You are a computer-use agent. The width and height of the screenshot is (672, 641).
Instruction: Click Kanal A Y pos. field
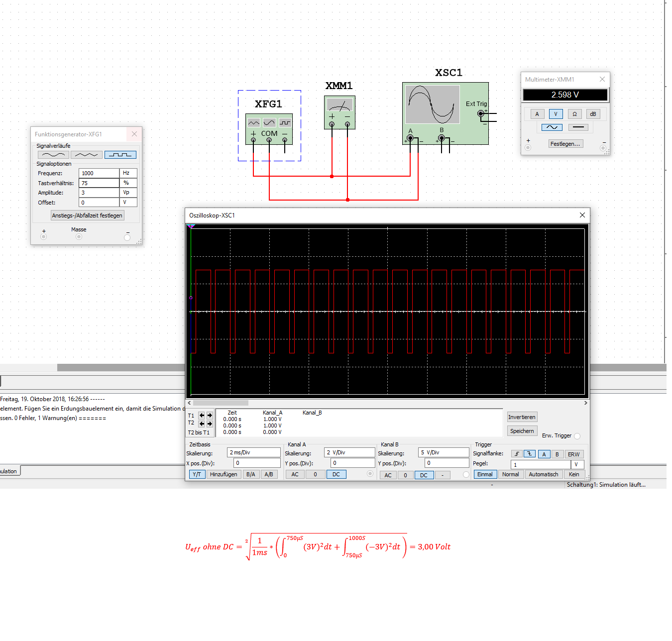tap(353, 463)
